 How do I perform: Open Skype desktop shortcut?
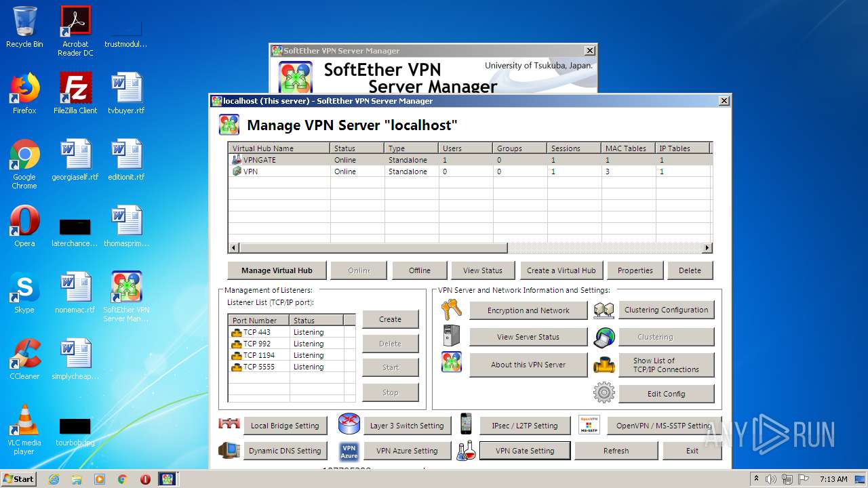(24, 293)
